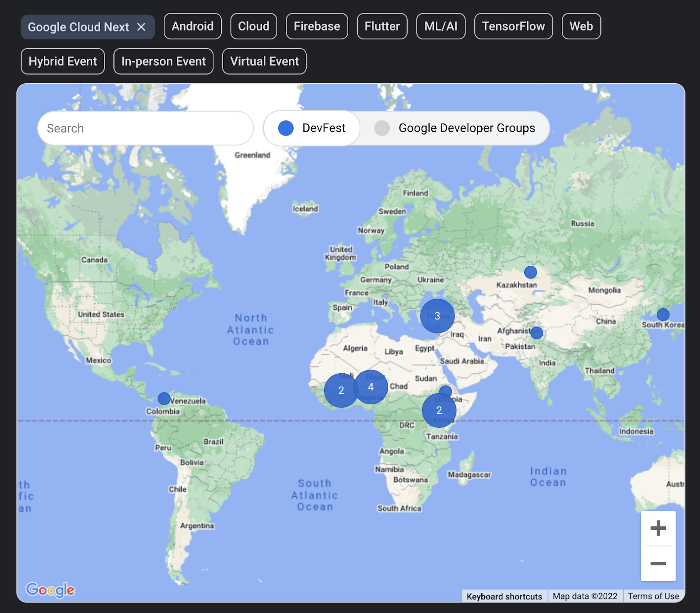Show only Hybrid Event entries

[63, 61]
